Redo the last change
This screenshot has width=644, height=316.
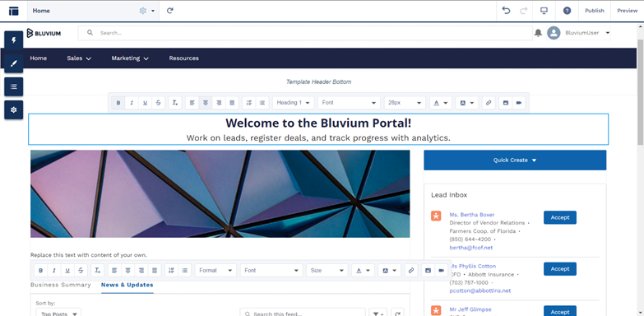pyautogui.click(x=523, y=11)
